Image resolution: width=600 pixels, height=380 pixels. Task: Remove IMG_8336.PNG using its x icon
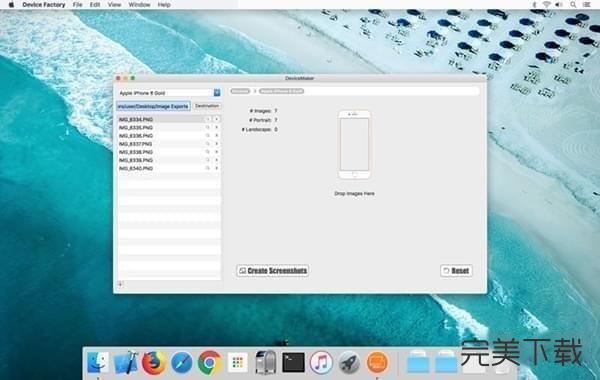(x=217, y=135)
